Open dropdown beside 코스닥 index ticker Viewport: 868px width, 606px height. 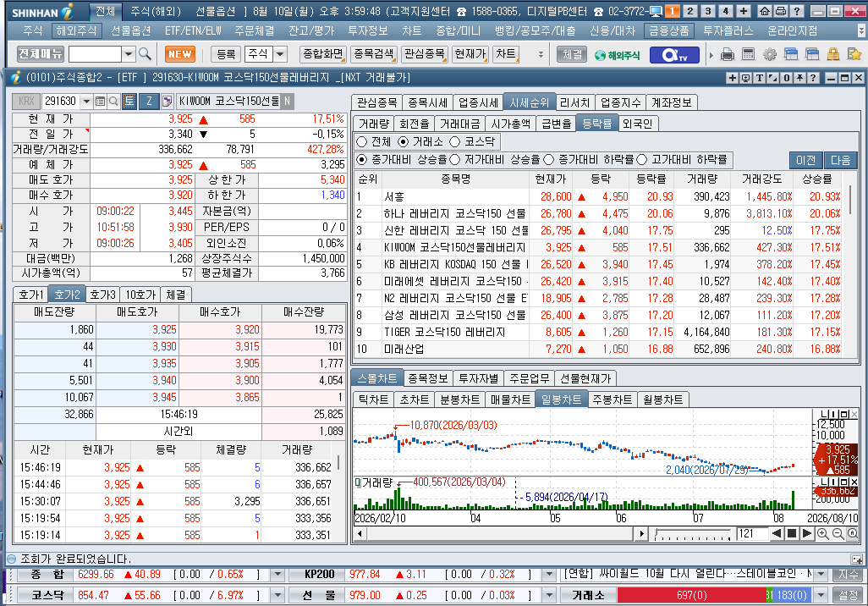(x=277, y=596)
